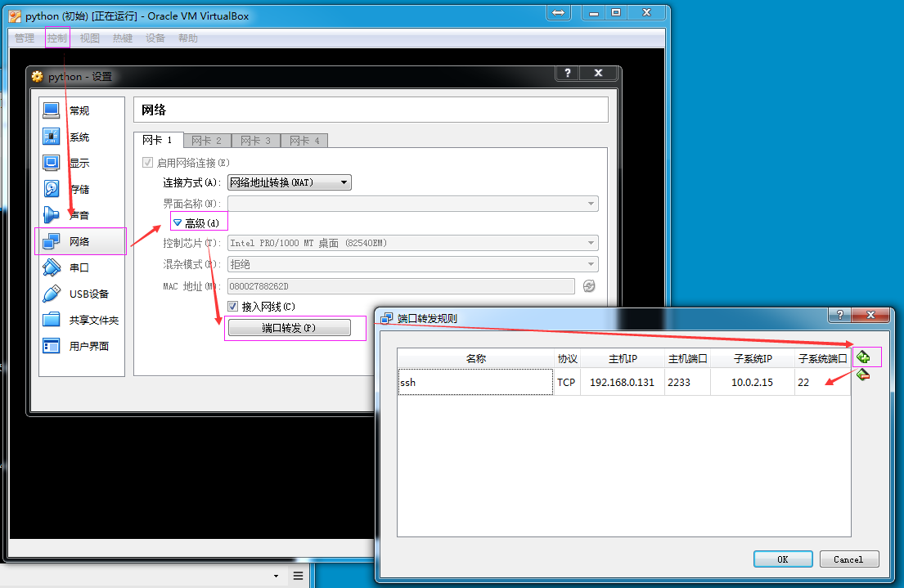The image size is (904, 588).
Task: Click the small dropdown arrow at bottom bar
Action: (277, 576)
